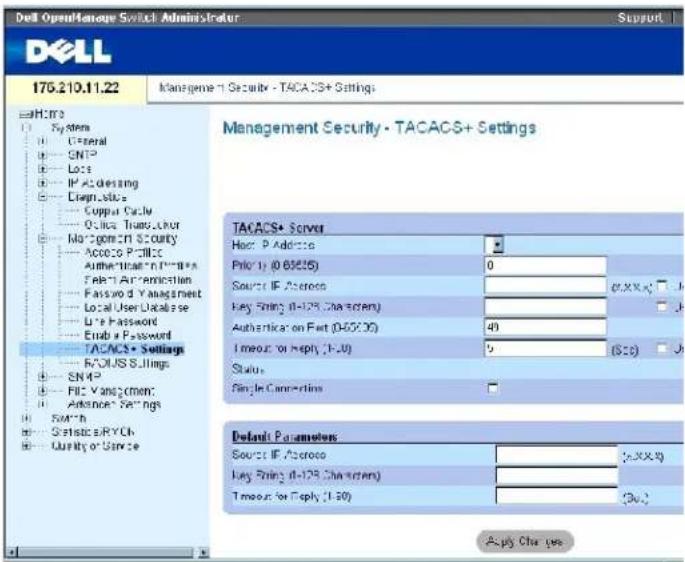The image size is (685, 562).
Task: Click the TACACS+ Server Key String field
Action: (x=545, y=307)
